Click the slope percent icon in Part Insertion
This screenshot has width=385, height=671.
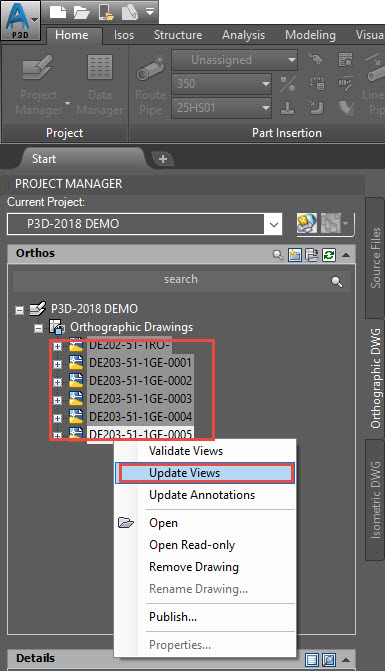pos(288,83)
